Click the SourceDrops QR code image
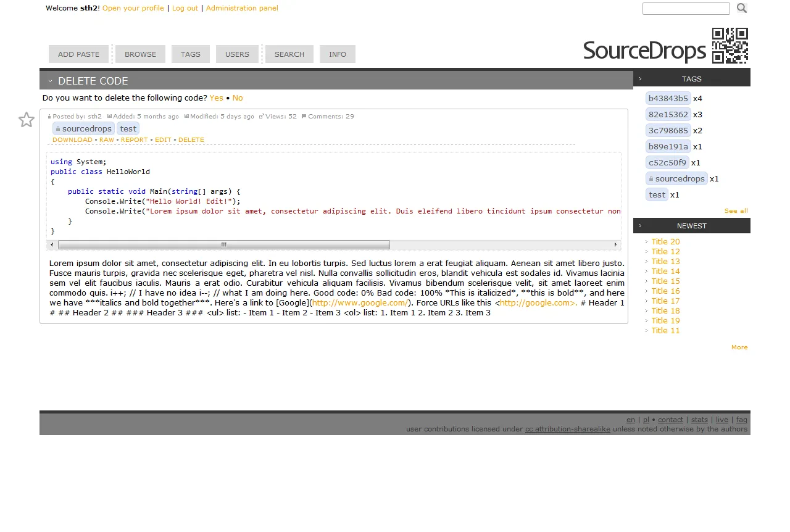 coord(730,46)
